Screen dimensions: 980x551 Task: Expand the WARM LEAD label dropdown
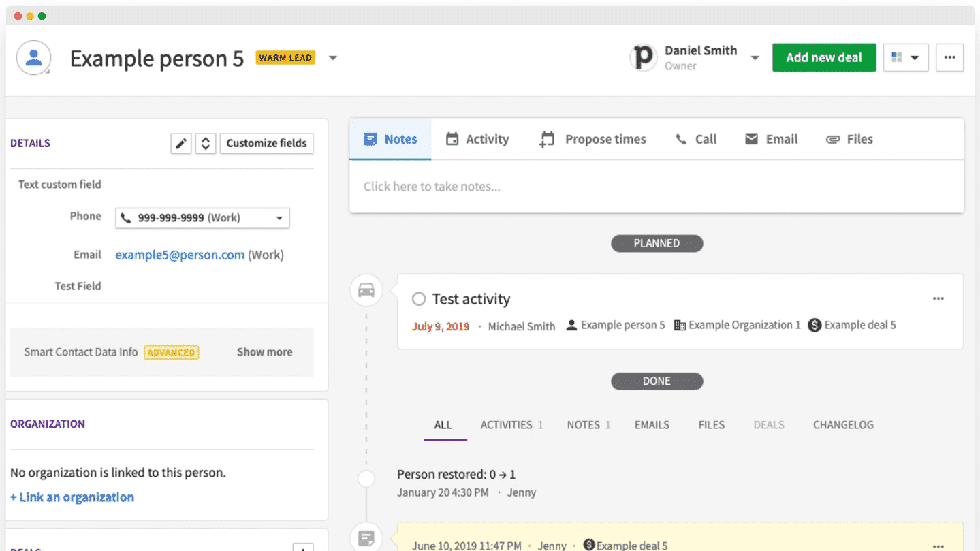click(333, 58)
